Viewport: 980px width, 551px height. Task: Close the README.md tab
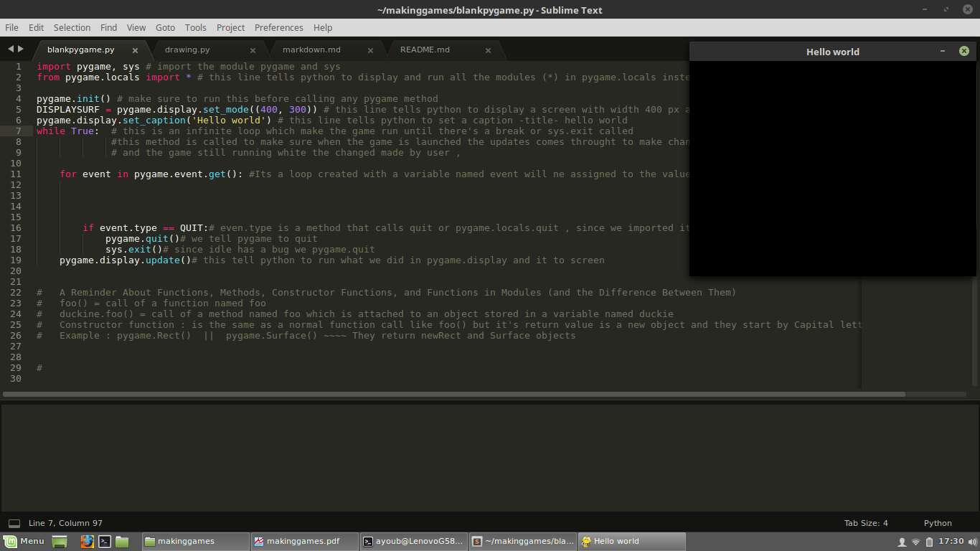[x=488, y=50]
